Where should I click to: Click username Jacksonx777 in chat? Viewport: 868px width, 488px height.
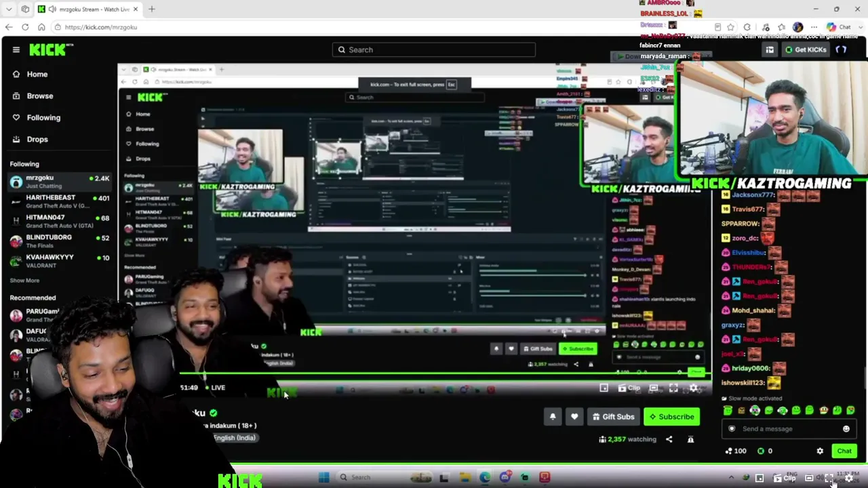[x=753, y=195]
